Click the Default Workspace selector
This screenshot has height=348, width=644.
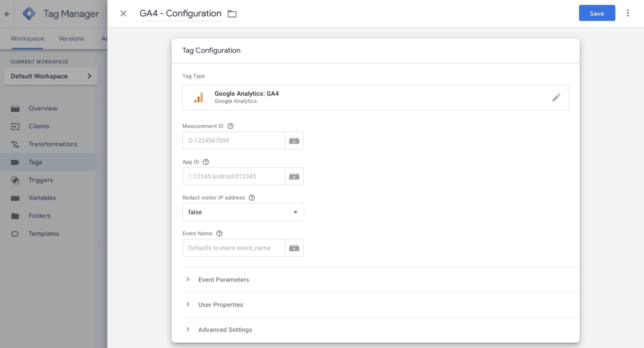pyautogui.click(x=50, y=76)
